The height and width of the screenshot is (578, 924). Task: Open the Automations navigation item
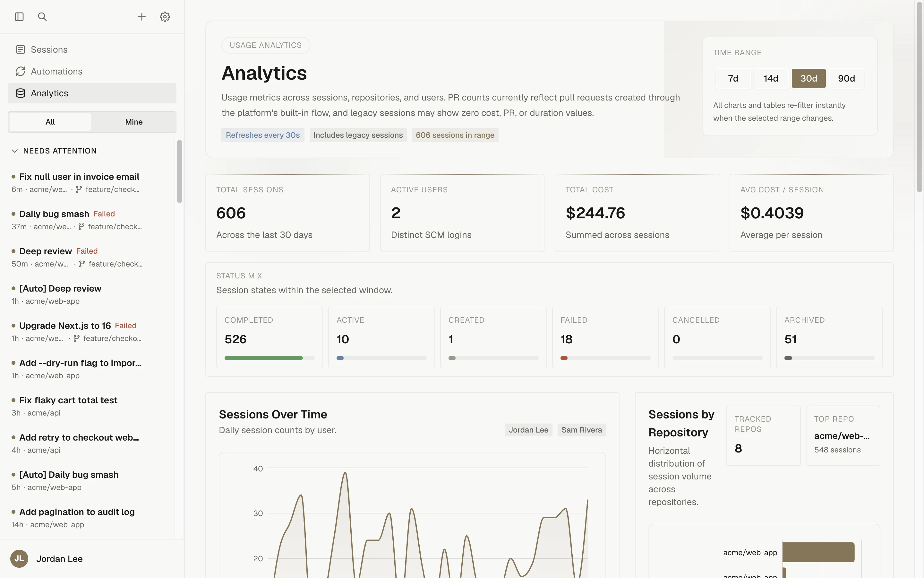[92, 72]
